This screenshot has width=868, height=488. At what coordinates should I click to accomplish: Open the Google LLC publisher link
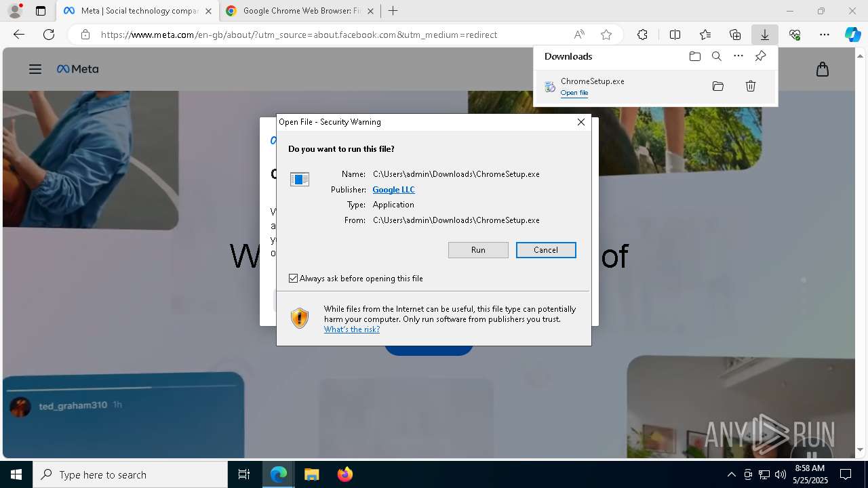tap(393, 190)
